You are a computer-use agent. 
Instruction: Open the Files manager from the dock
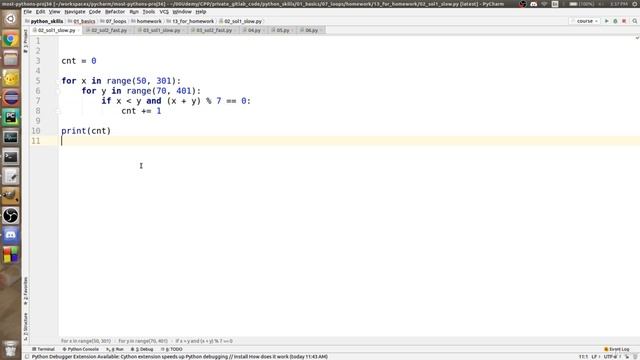pyautogui.click(x=11, y=59)
